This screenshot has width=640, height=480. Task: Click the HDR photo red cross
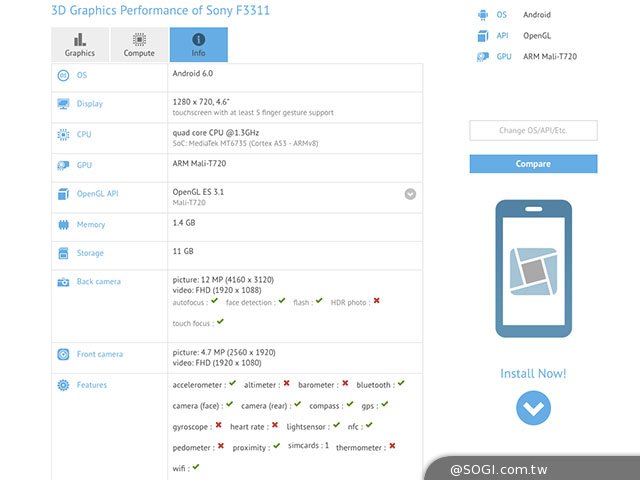(376, 301)
